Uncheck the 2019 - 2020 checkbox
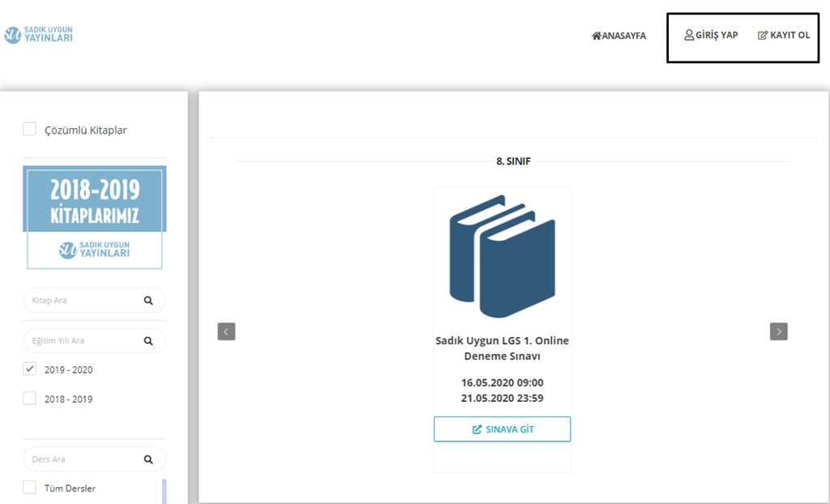 (30, 369)
